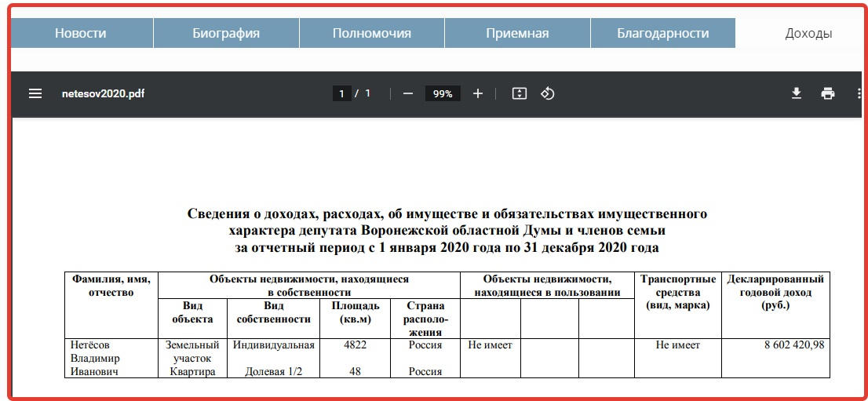The width and height of the screenshot is (868, 401).
Task: Click the area value 48
Action: tap(355, 372)
